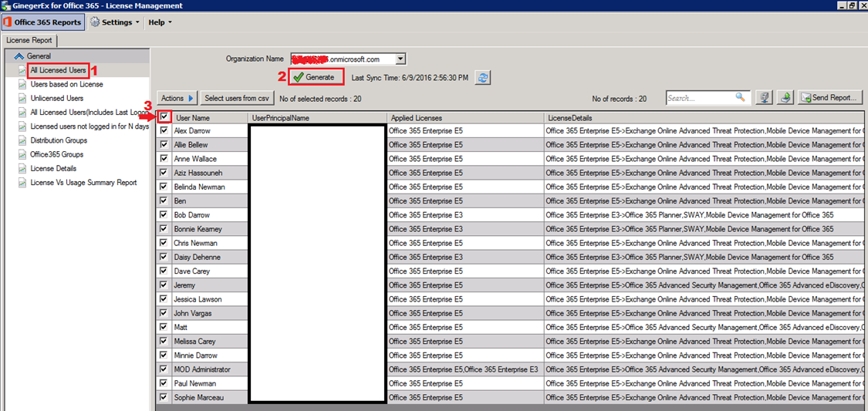Select the Belinda Newman name cell
Image resolution: width=868 pixels, height=411 pixels.
coord(210,187)
